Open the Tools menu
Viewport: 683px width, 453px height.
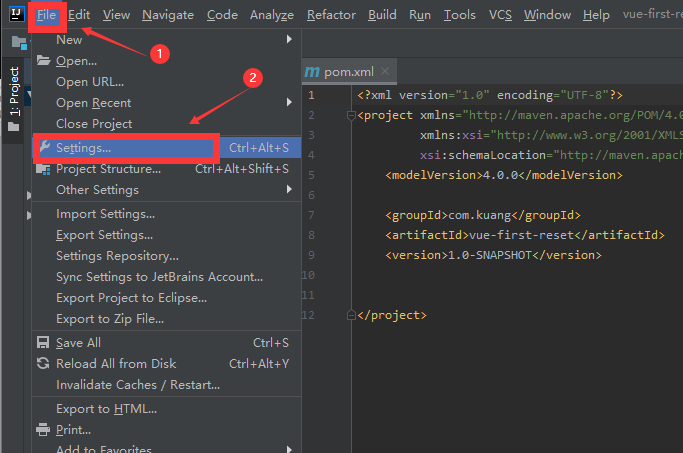pyautogui.click(x=460, y=15)
